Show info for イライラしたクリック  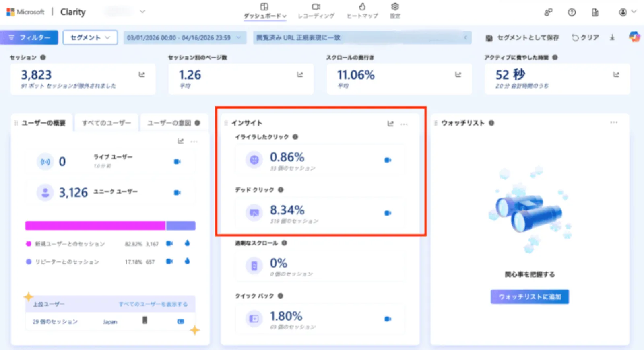(295, 137)
